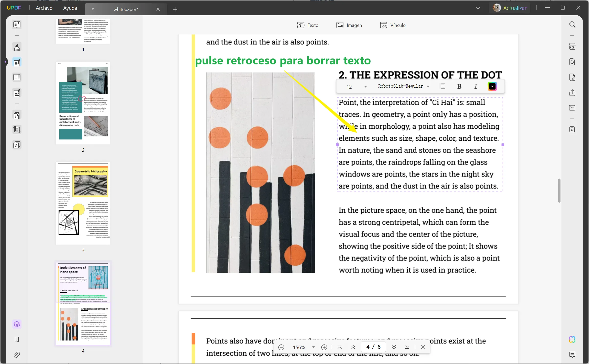This screenshot has height=364, width=589.
Task: Select the Crop Pages tool
Action: pos(17,130)
